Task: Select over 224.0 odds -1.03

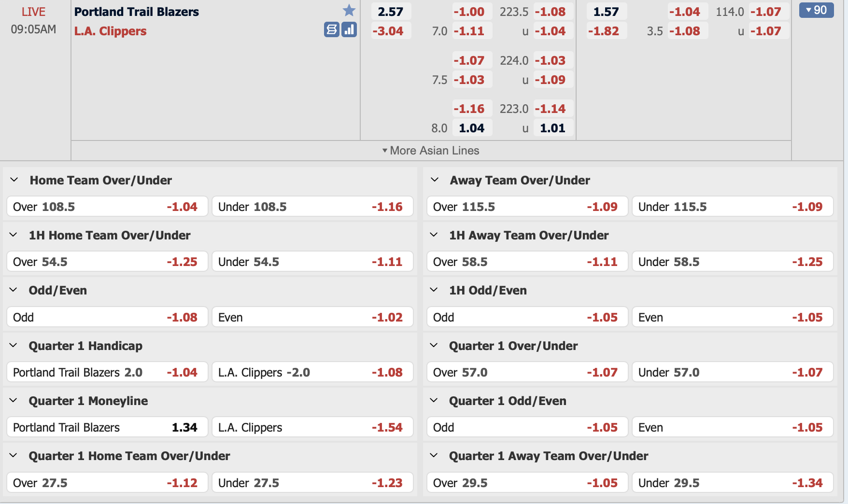Action: coord(553,60)
